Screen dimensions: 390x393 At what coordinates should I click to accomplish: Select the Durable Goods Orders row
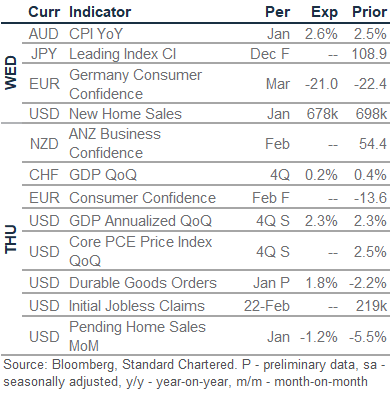pyautogui.click(x=206, y=283)
